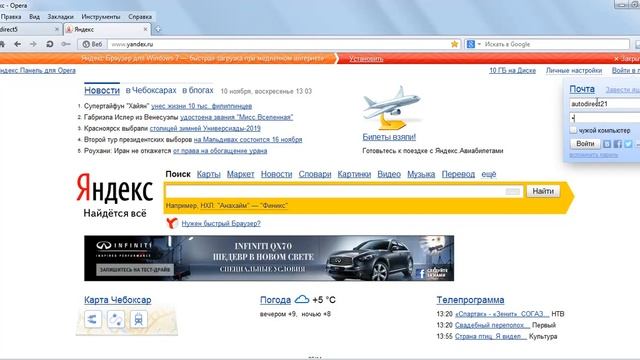Sign in with the Twitter icon
This screenshot has height=360, width=640.
point(628,144)
